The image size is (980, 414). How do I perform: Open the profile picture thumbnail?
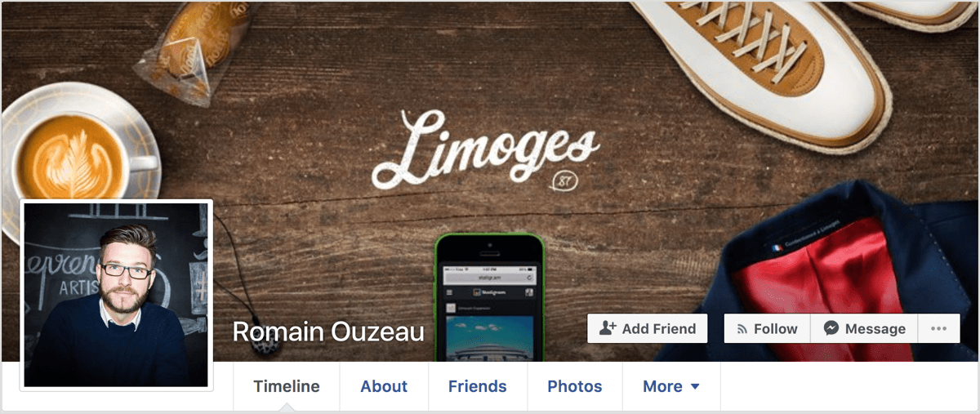116,295
